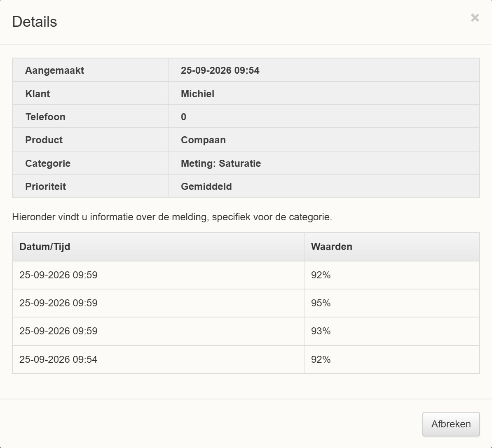Click the Klant name Michiel
Viewport: 492px width, 448px height.
point(197,94)
